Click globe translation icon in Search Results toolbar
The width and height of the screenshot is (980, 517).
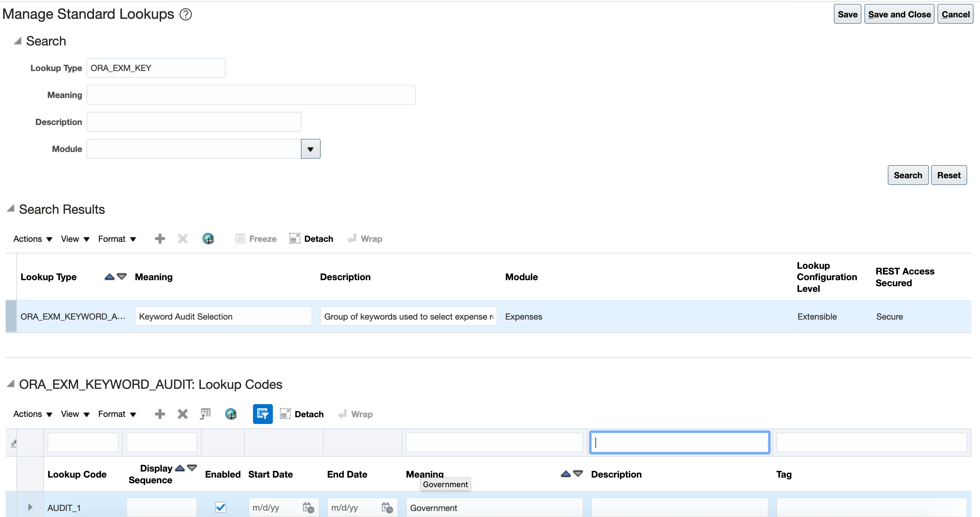(208, 239)
